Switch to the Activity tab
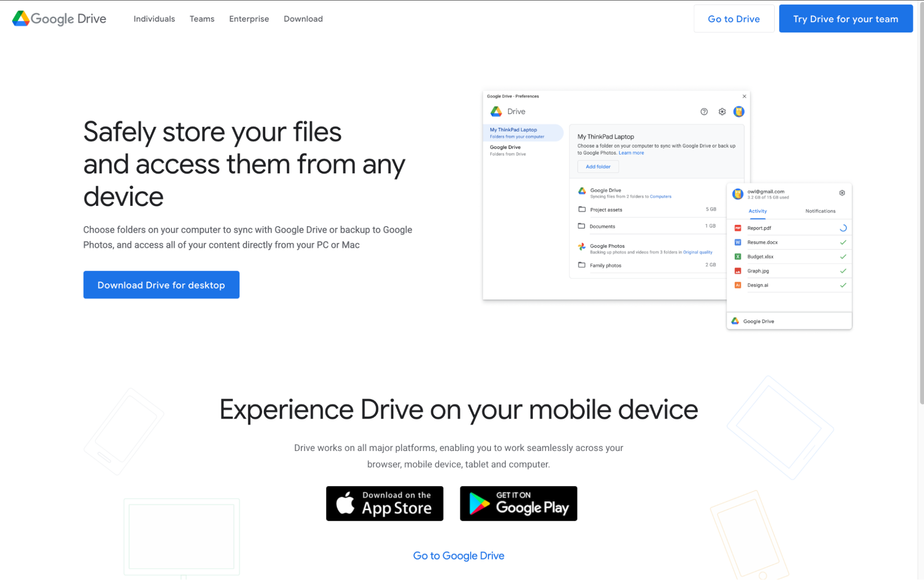This screenshot has height=580, width=924. (x=758, y=211)
